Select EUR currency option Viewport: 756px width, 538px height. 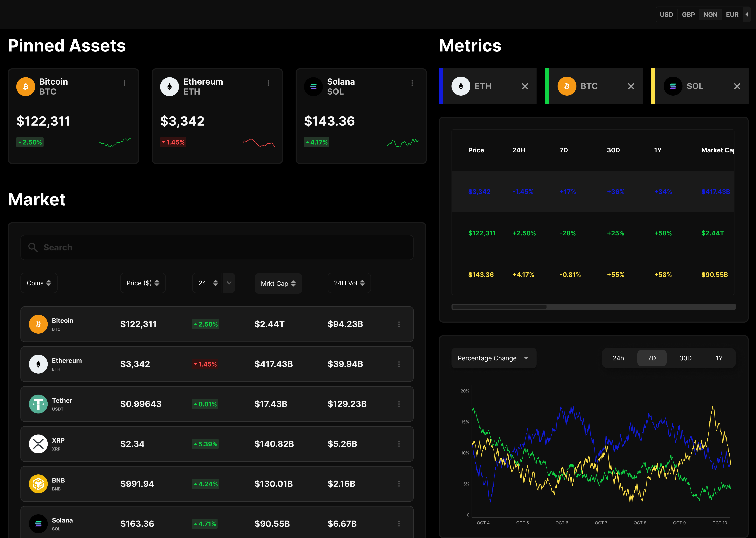(x=732, y=15)
